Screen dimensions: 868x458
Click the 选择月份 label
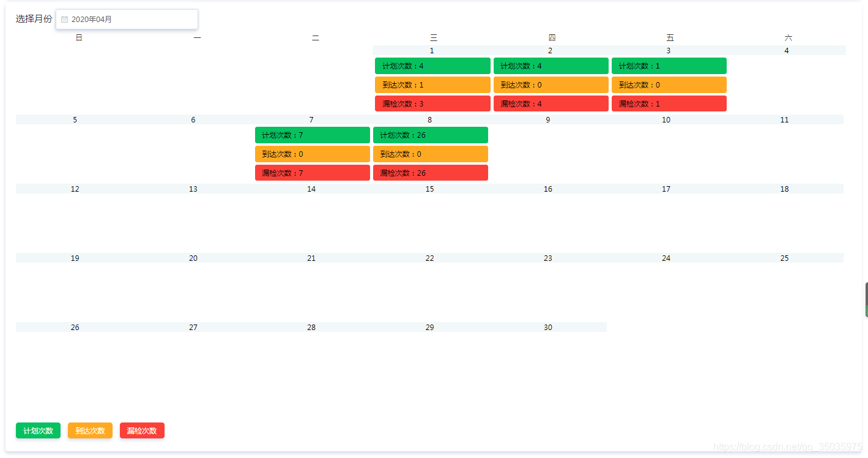point(34,19)
